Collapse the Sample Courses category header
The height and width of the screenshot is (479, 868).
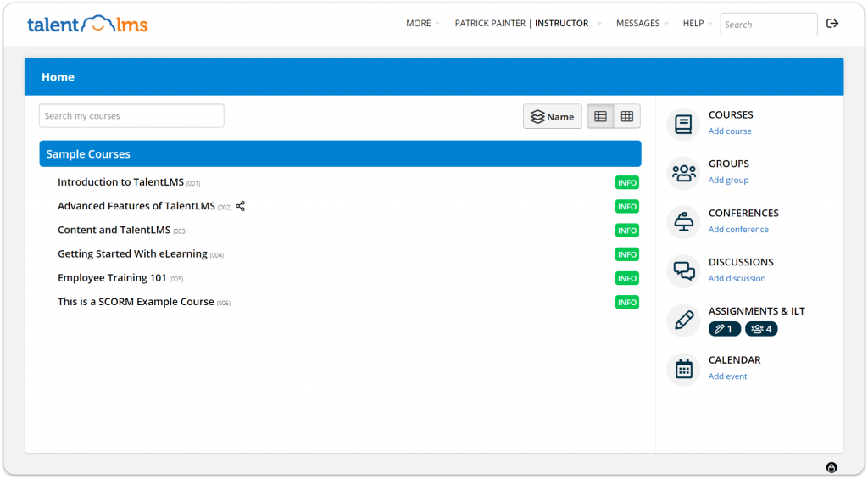[339, 154]
